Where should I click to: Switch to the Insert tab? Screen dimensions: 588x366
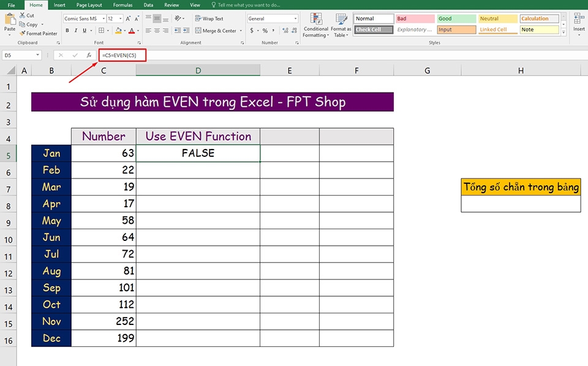click(x=59, y=5)
